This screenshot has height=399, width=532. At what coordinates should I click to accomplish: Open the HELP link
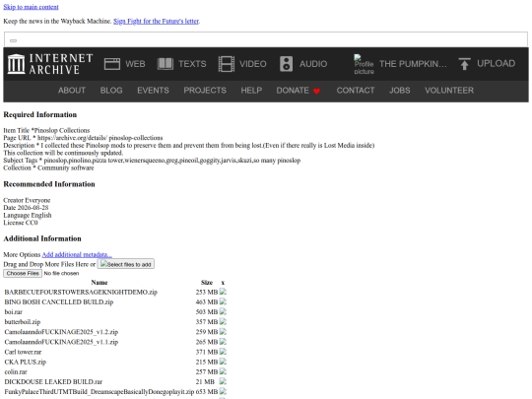pyautogui.click(x=251, y=91)
